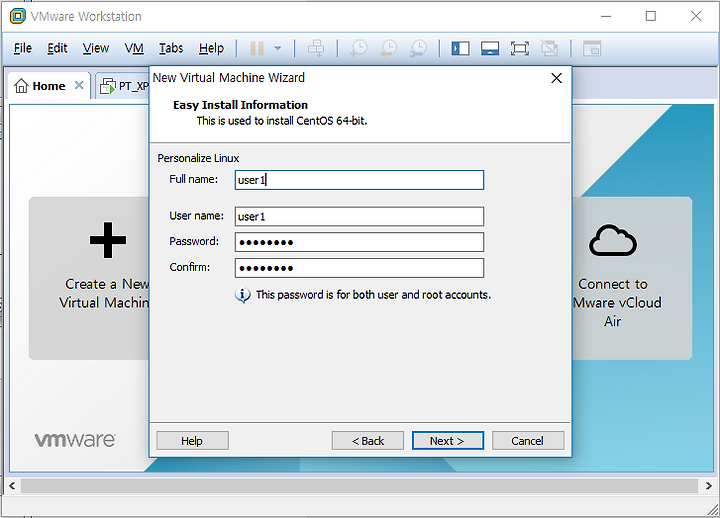The width and height of the screenshot is (720, 518).
Task: Click the wizard Help button
Action: point(192,441)
